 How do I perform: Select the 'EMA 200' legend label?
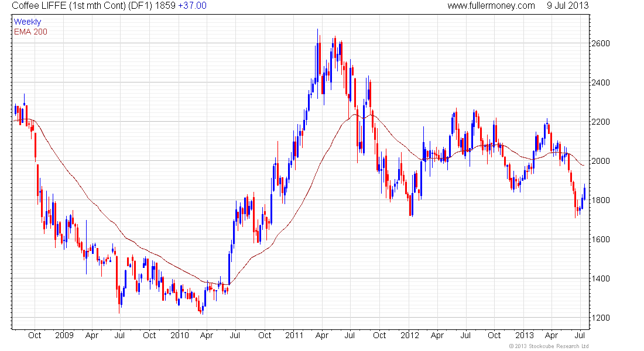pos(30,32)
